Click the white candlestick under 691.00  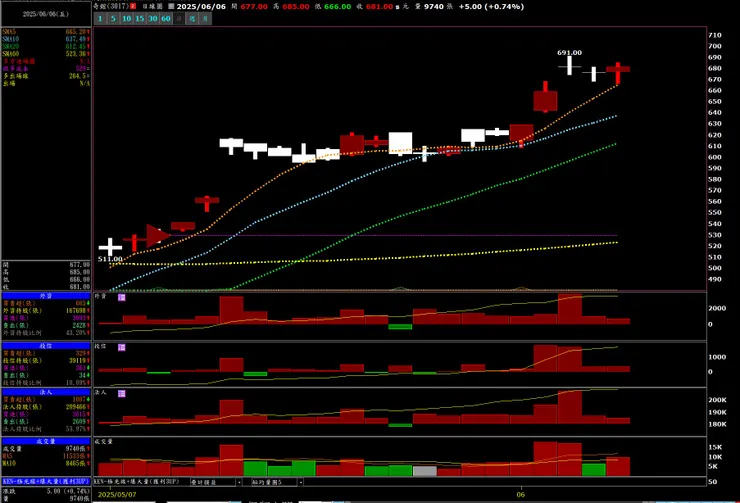tap(570, 66)
